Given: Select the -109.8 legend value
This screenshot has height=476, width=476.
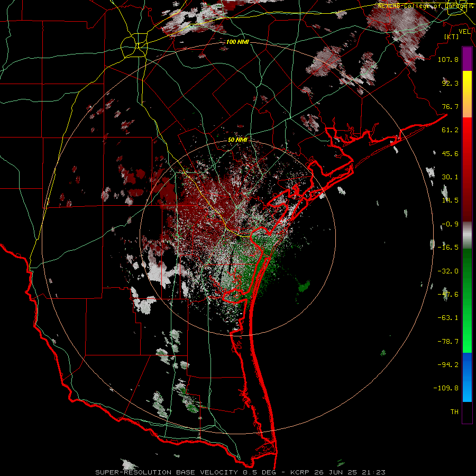Looking at the screenshot, I should 446,388.
